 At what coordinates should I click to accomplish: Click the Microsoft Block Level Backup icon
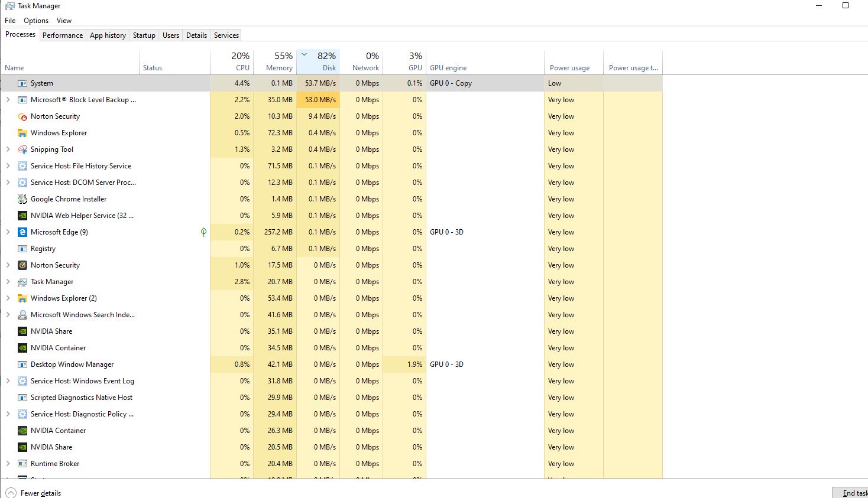click(x=22, y=100)
